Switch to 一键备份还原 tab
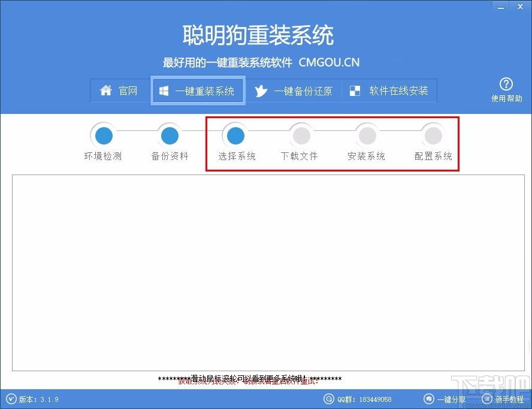The width and height of the screenshot is (532, 409). click(x=294, y=91)
